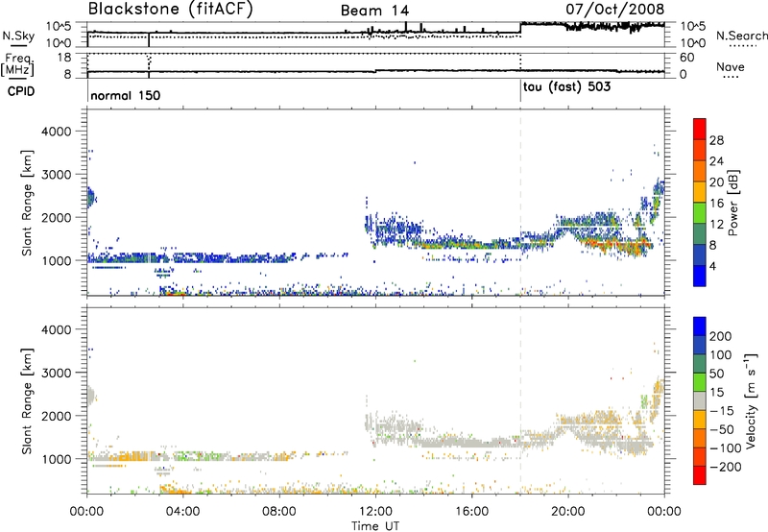Image resolution: width=768 pixels, height=532 pixels.
Task: Click the 'normal 150' CPID text
Action: 126,95
